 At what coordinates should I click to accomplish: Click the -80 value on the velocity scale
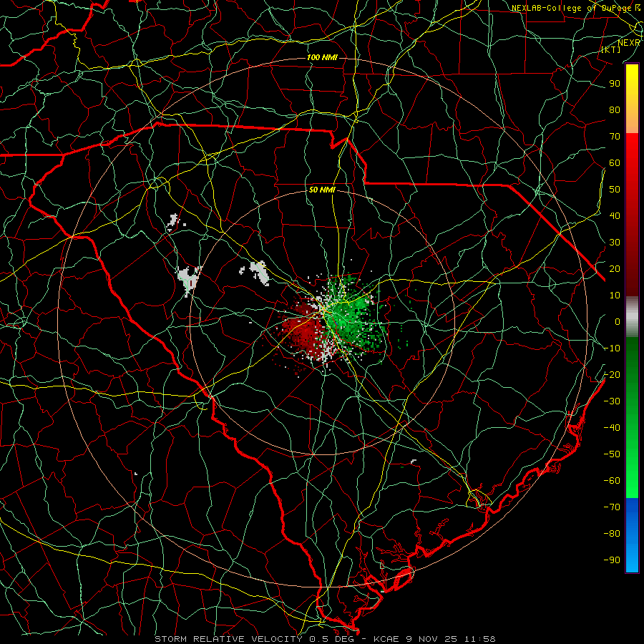[x=612, y=534]
